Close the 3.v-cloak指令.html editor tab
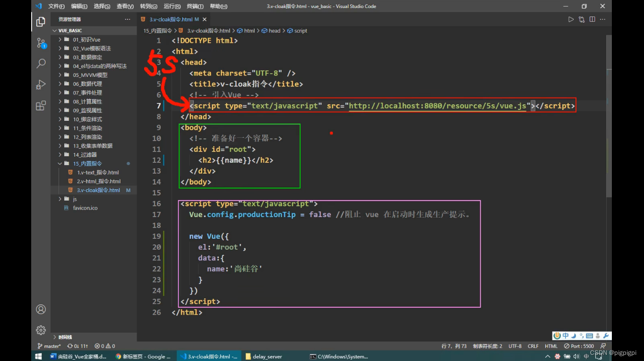 pos(205,19)
